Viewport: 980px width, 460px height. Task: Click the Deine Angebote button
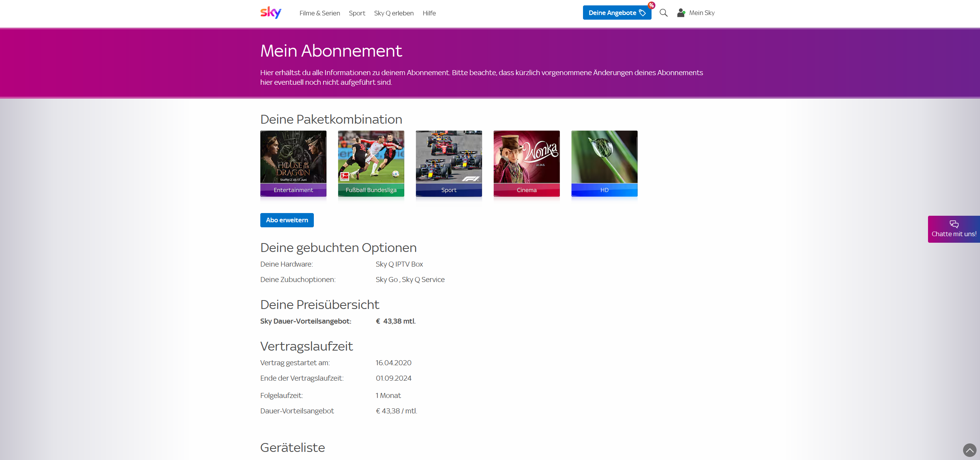[x=617, y=13]
